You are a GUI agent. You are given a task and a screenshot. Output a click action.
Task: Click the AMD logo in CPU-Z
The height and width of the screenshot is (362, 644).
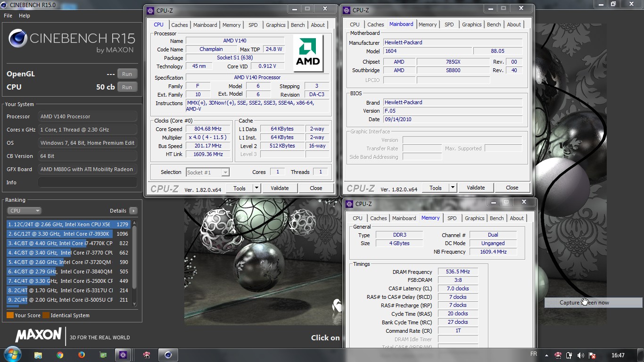click(x=308, y=53)
